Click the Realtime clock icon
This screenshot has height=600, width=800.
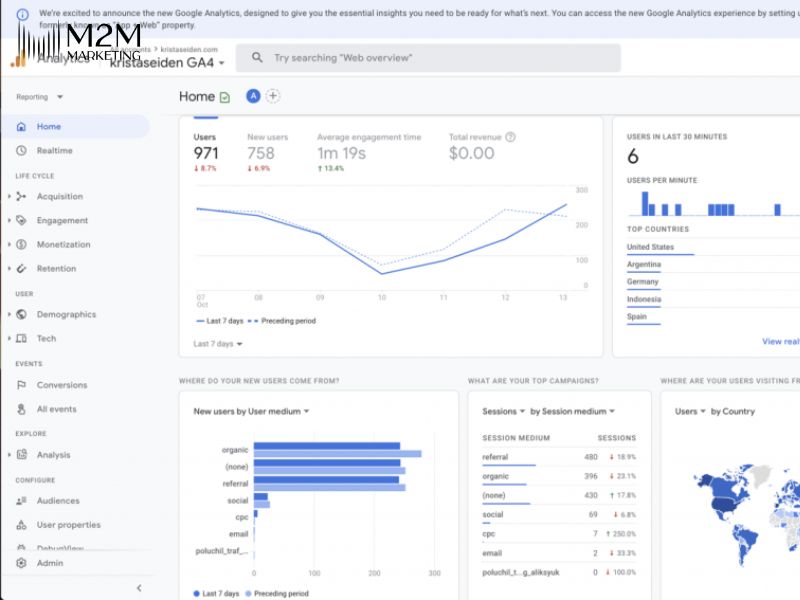[x=21, y=151]
